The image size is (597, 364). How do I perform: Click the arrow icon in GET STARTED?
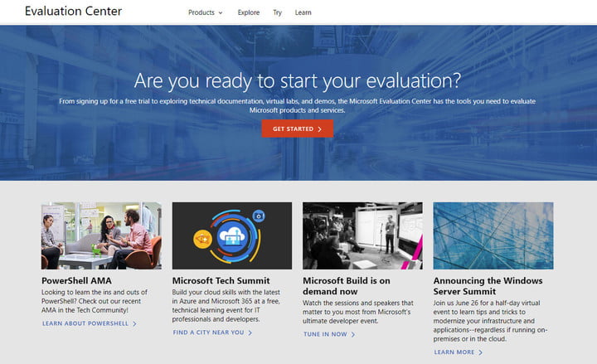tap(320, 129)
